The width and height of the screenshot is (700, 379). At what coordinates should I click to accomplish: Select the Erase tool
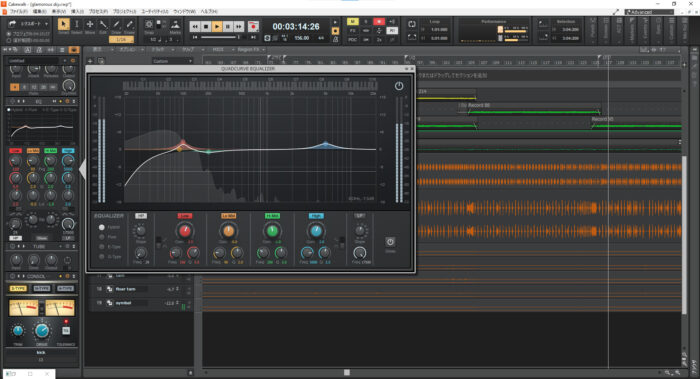129,25
